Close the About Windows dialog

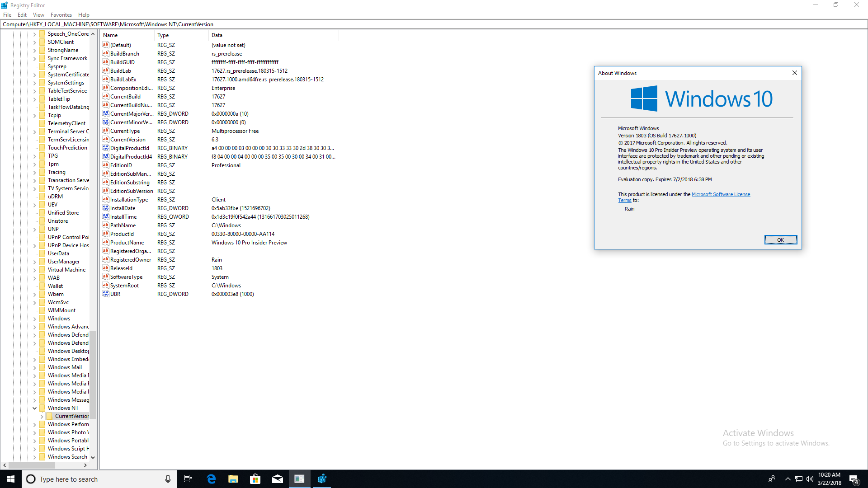pos(794,73)
